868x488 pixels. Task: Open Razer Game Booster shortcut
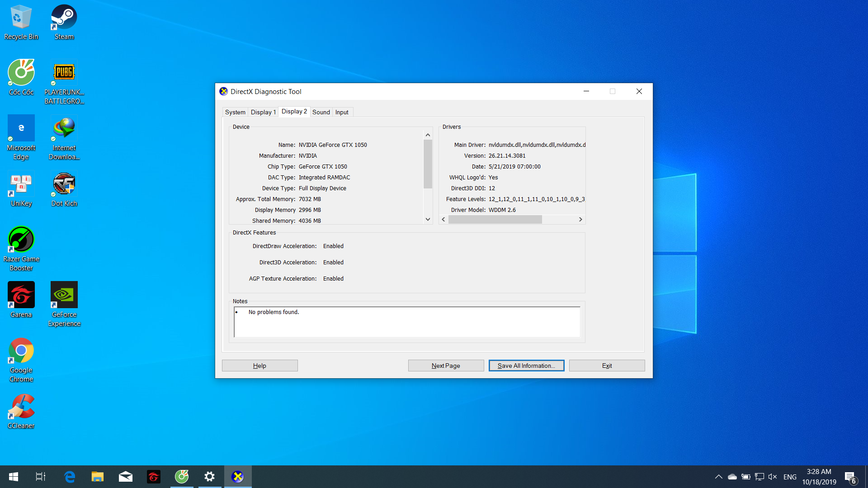click(x=21, y=249)
